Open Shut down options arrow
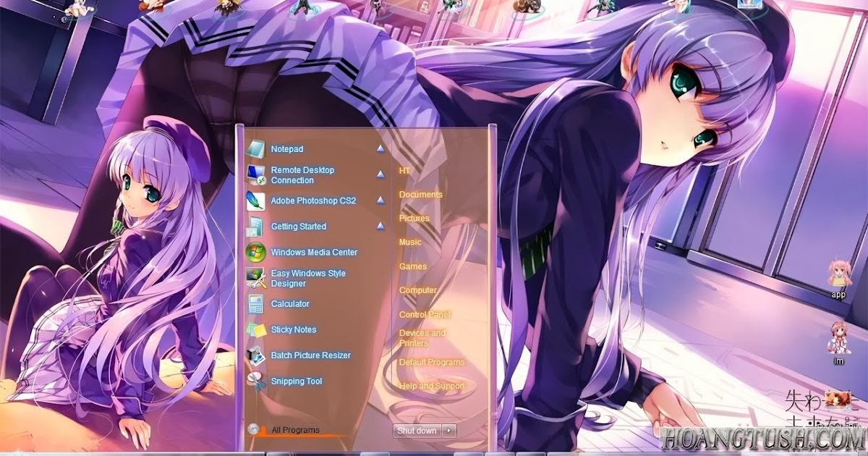Screen dimensions: 868x456 (449, 431)
